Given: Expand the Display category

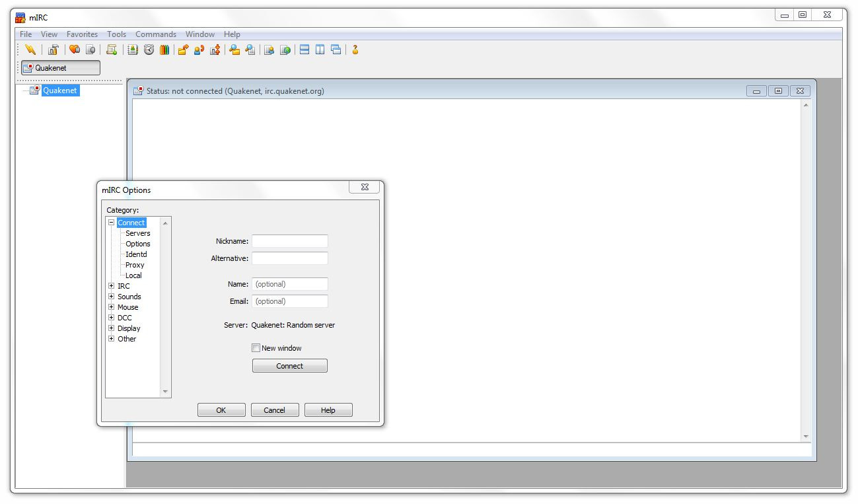Looking at the screenshot, I should coord(112,328).
